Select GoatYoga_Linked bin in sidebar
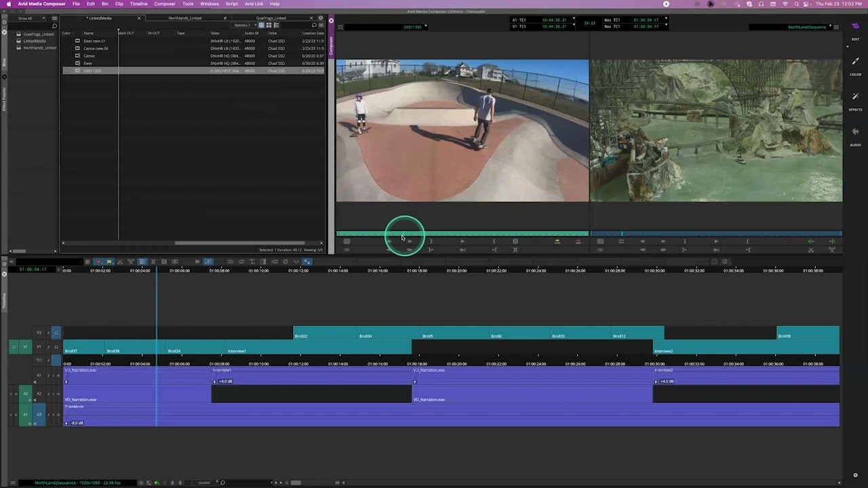The image size is (868, 488). [39, 34]
